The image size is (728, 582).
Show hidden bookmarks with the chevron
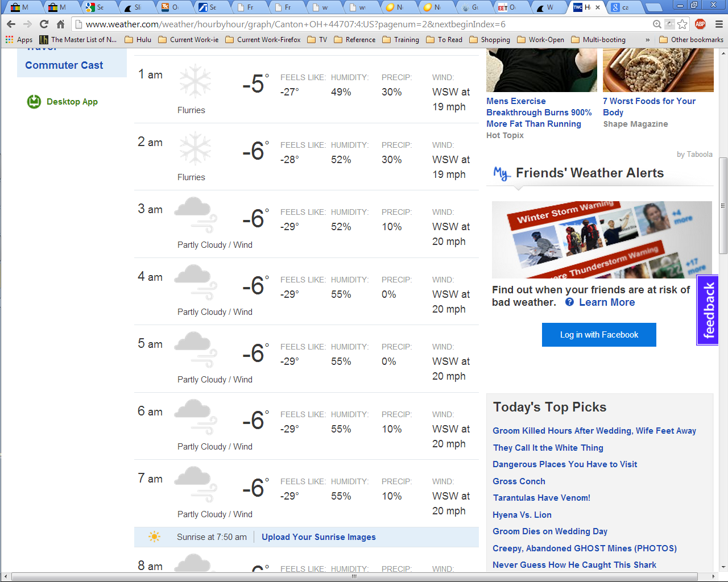click(x=647, y=40)
